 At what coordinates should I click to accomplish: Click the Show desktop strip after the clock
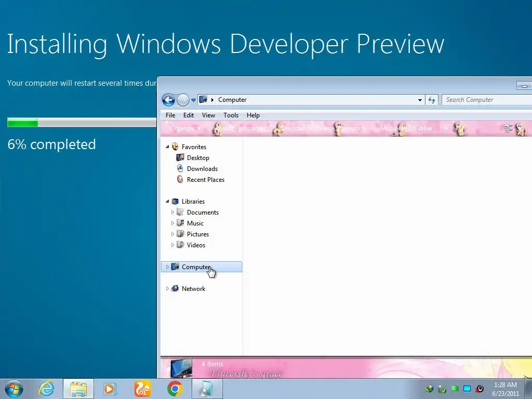pyautogui.click(x=528, y=389)
